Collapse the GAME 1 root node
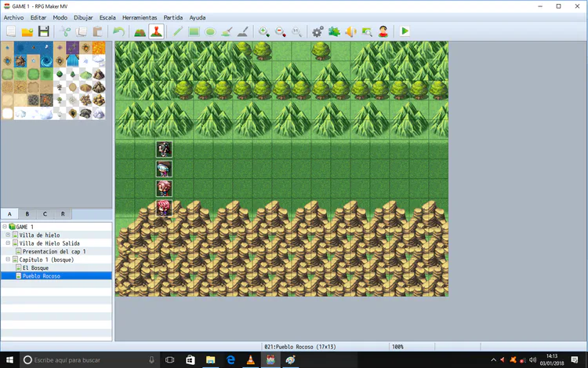 coord(5,227)
